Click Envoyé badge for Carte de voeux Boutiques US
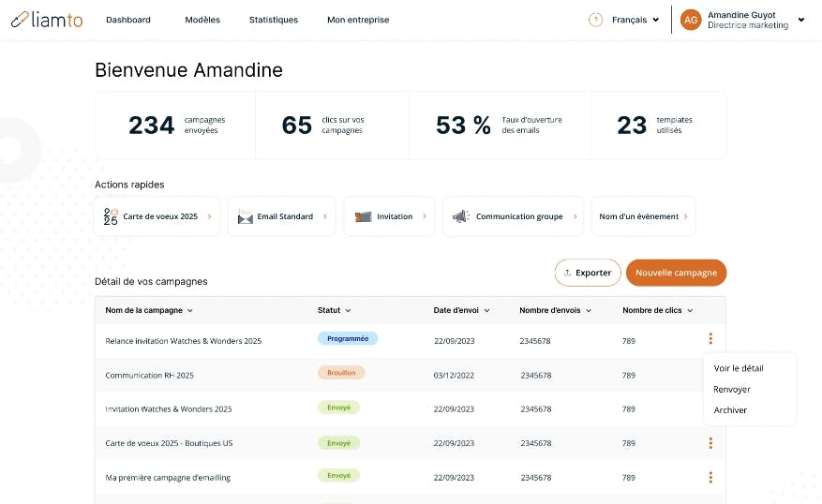Viewport: 822px width, 504px height. coord(338,443)
